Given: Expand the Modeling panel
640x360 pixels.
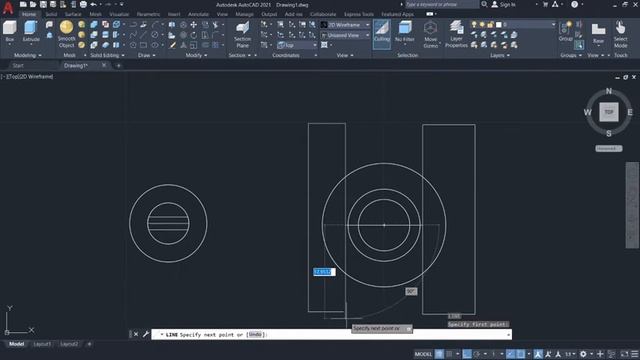Looking at the screenshot, I should coord(28,55).
